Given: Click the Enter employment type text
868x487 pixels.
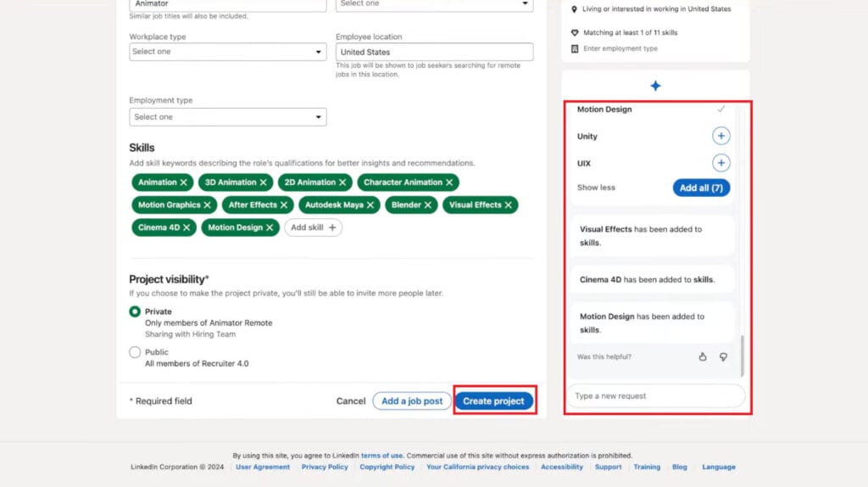Looking at the screenshot, I should coord(620,48).
